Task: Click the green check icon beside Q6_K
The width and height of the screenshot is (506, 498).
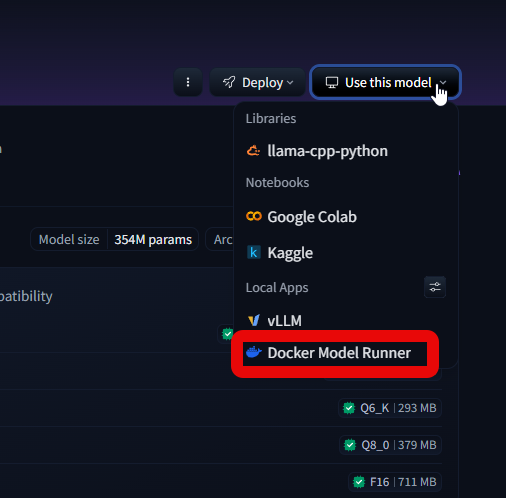Action: (x=349, y=408)
